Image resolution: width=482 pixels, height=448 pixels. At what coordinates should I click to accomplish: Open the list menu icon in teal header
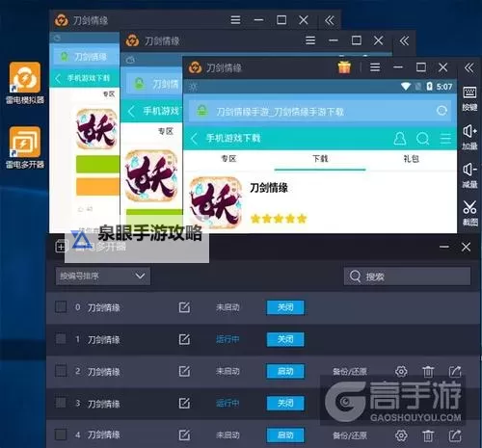pyautogui.click(x=445, y=139)
